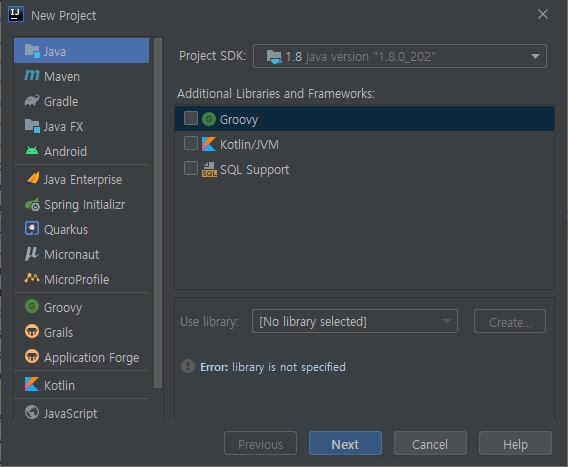Click 'Error: library is not specified' message
The height and width of the screenshot is (467, 568).
click(x=273, y=367)
